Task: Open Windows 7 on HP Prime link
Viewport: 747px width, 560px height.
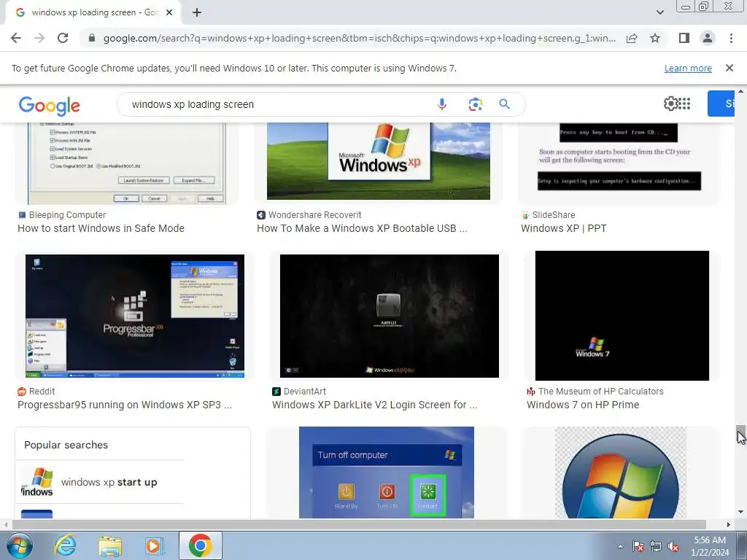Action: pyautogui.click(x=583, y=405)
